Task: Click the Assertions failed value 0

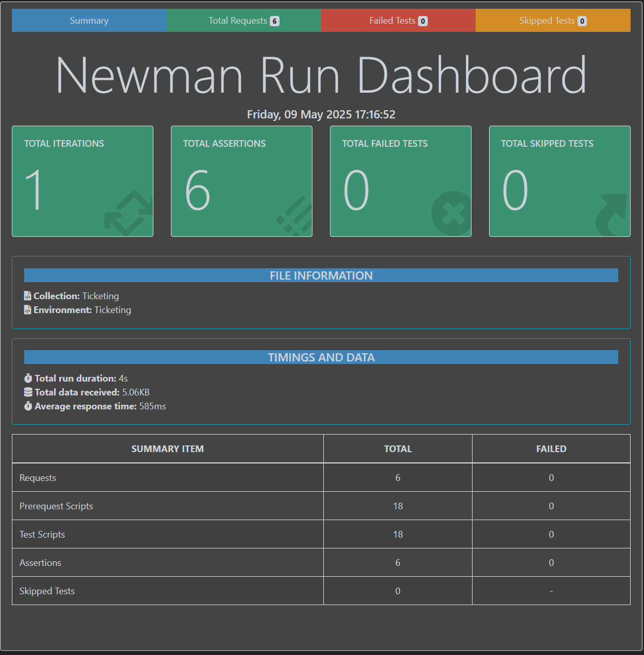Action: click(x=551, y=563)
